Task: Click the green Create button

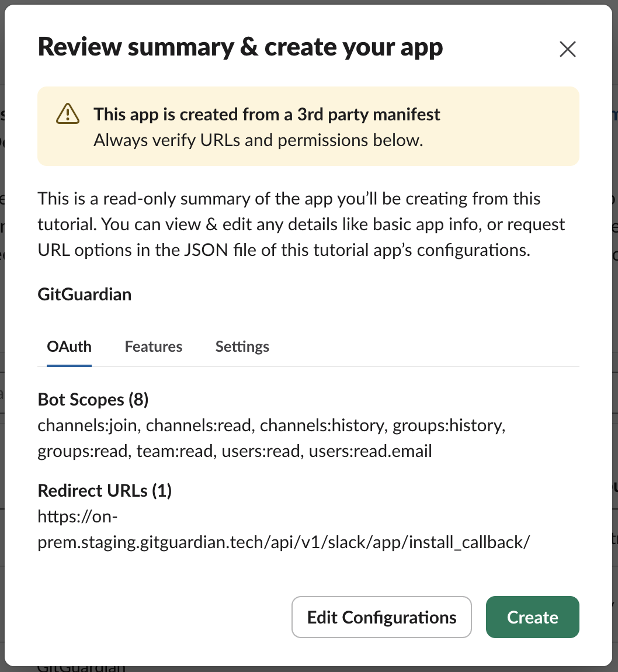Action: [532, 617]
